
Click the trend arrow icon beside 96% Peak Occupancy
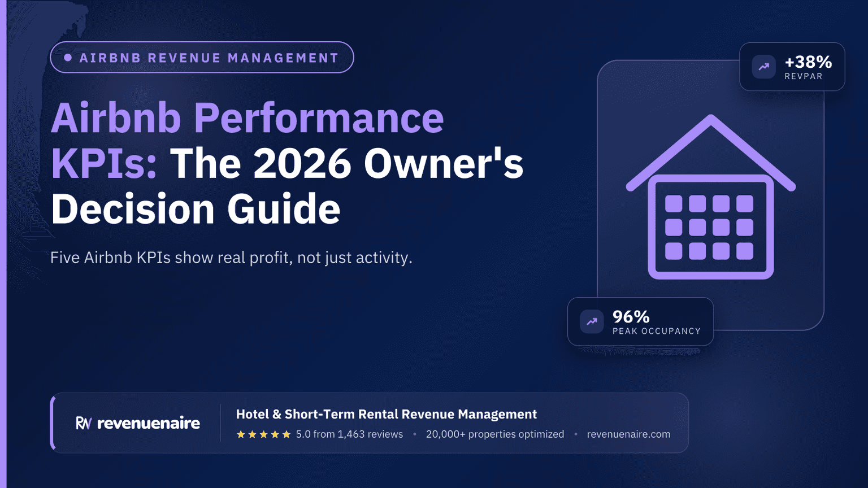tap(592, 321)
